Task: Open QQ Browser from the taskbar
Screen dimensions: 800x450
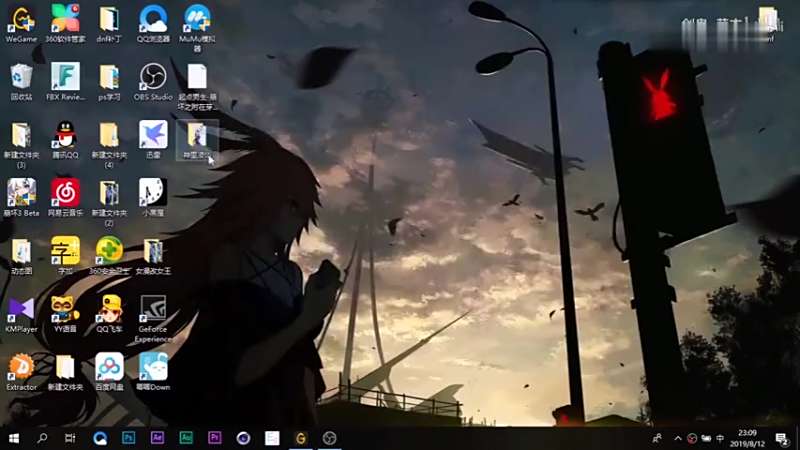Action: (x=100, y=438)
